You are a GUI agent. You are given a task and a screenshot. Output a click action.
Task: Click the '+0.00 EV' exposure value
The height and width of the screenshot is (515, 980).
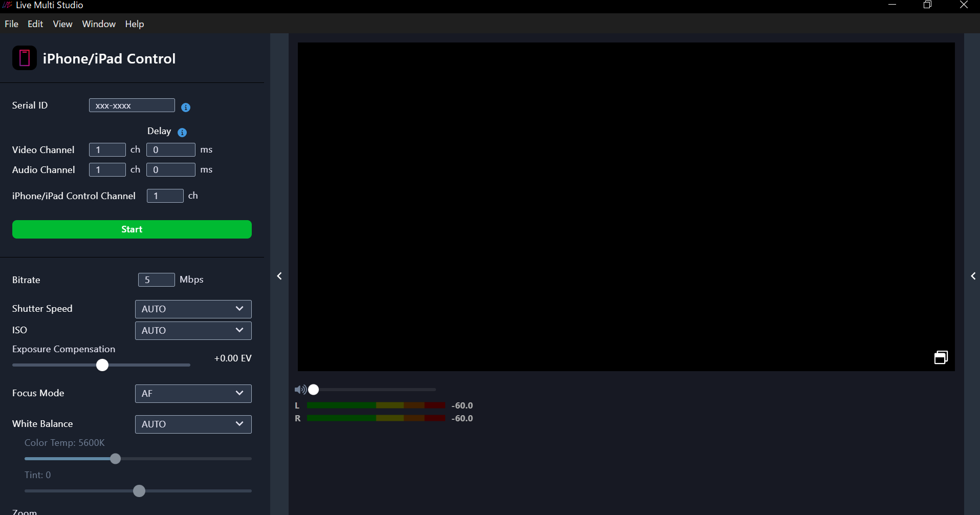click(233, 358)
